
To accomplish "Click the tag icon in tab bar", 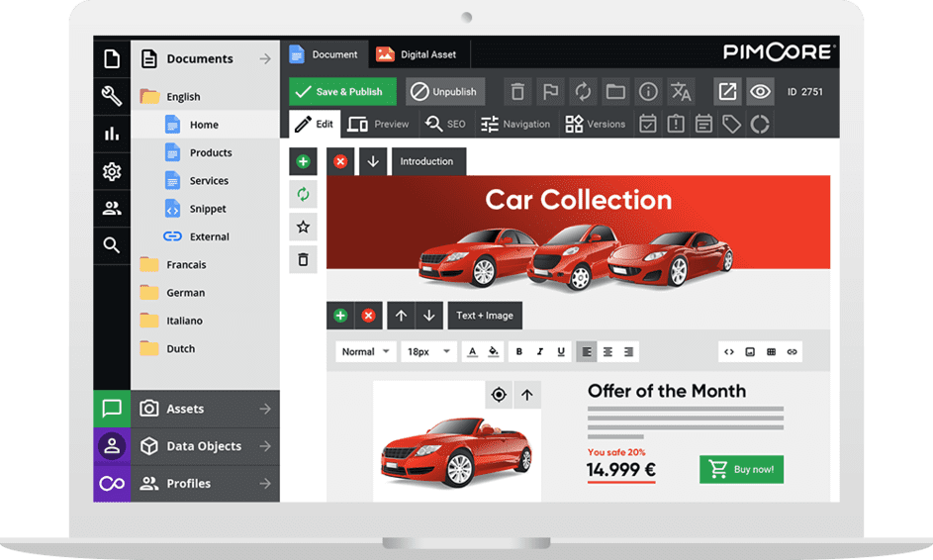I will point(732,125).
